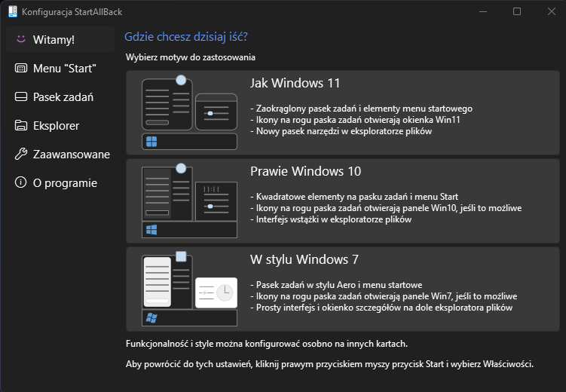Show the O programie tab
The image size is (566, 392).
60,182
